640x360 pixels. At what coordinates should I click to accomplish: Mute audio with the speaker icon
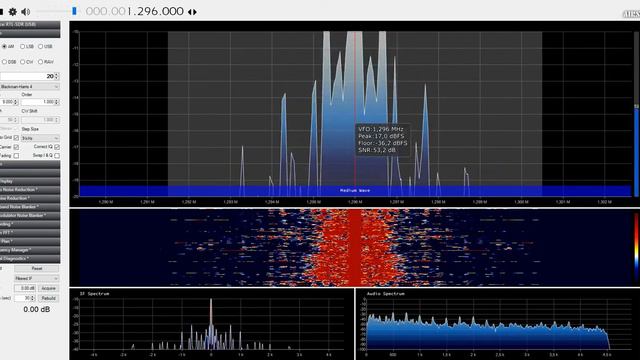coord(26,12)
